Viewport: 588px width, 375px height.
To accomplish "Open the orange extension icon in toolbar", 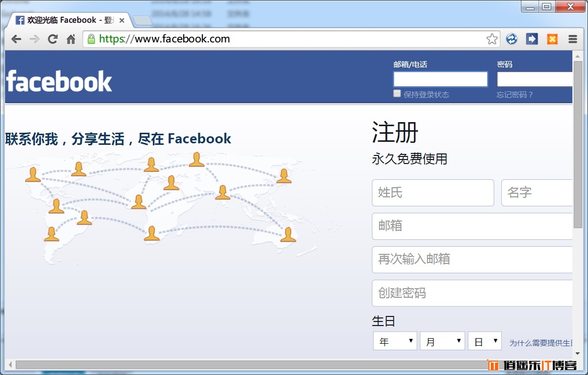I will click(552, 39).
